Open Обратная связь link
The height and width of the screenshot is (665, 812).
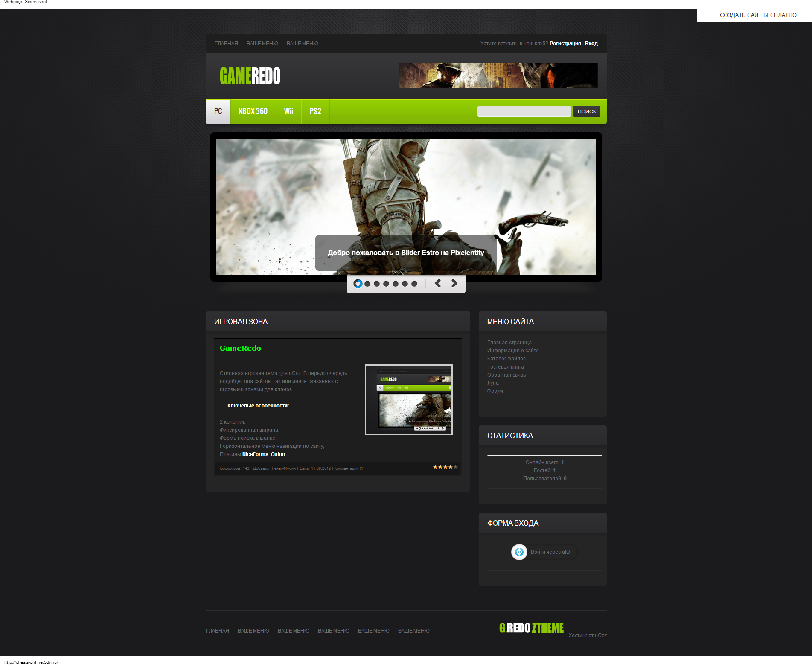click(x=506, y=375)
